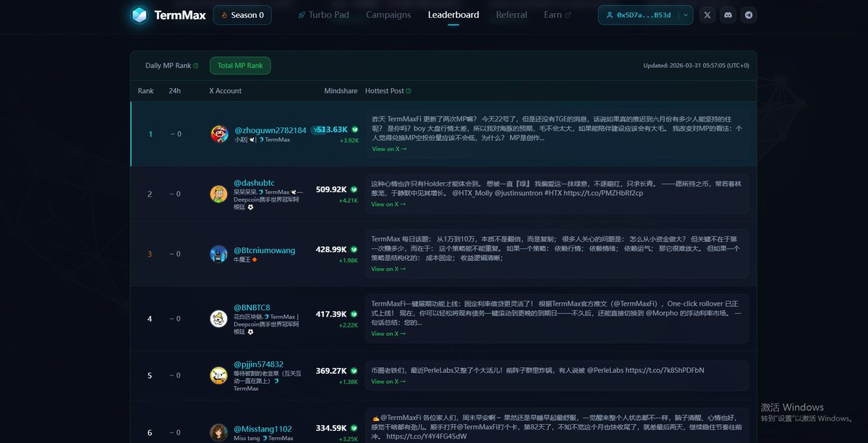This screenshot has height=443, width=868.
Task: Click the Hottest Post column header
Action: point(385,91)
